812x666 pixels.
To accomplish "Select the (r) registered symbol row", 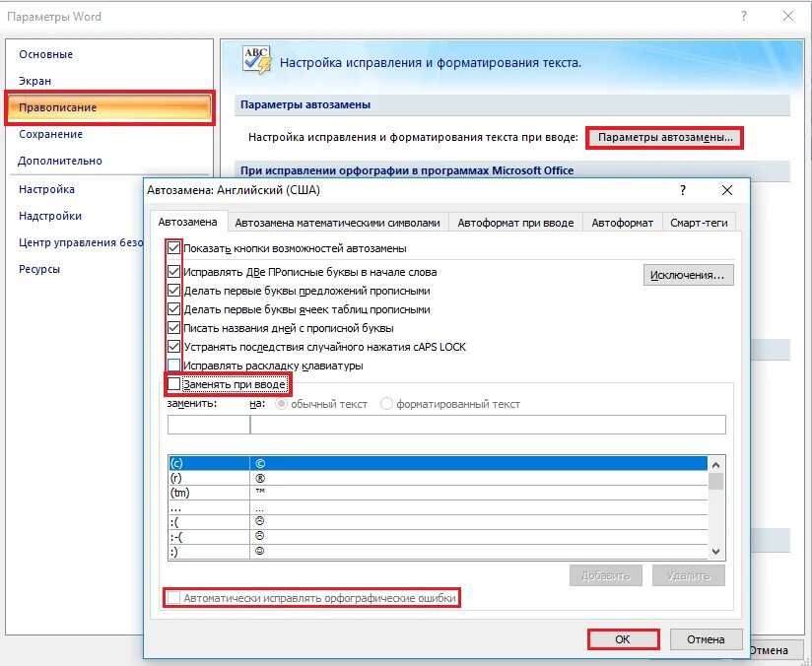I will 438,478.
